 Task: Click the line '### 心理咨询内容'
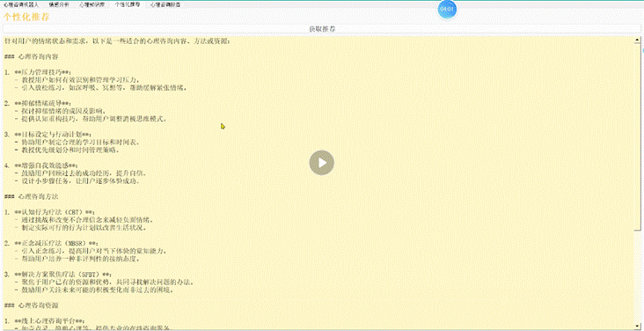click(32, 56)
